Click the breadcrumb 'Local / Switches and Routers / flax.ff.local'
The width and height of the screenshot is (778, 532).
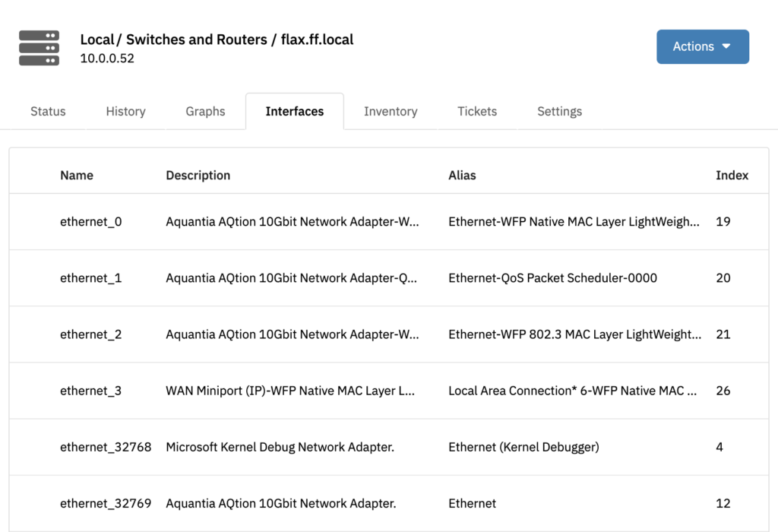[217, 40]
